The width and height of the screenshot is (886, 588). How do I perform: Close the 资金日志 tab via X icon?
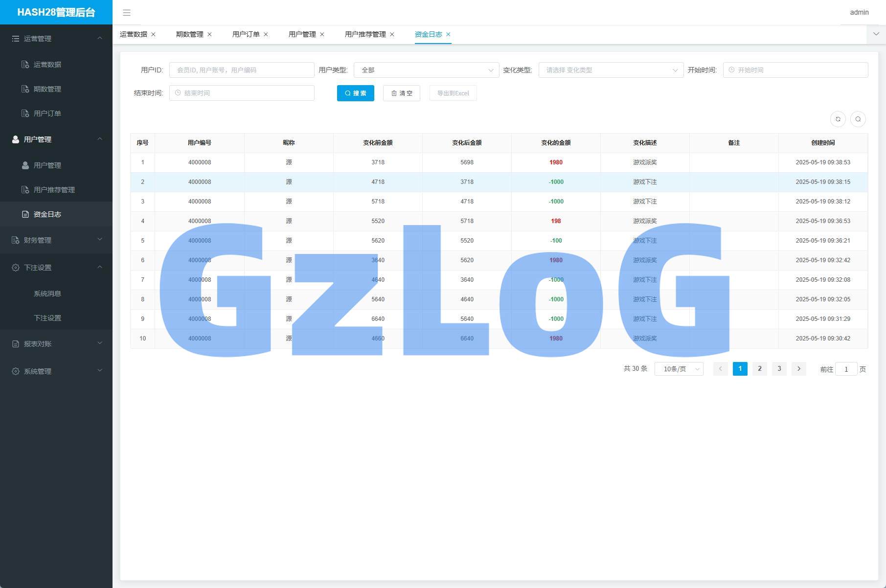[x=448, y=34]
